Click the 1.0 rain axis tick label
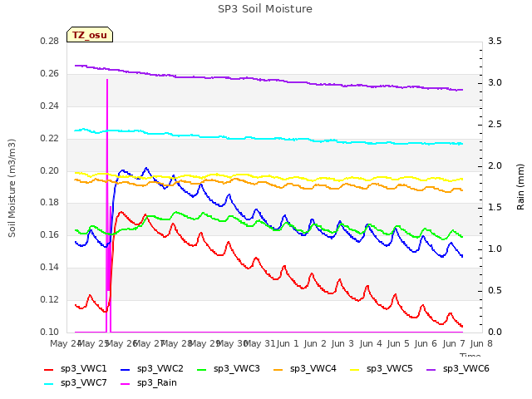 tap(495, 249)
